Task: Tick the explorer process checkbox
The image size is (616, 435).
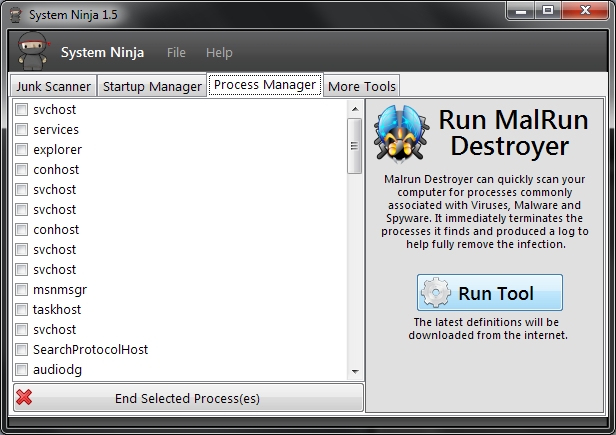Action: pyautogui.click(x=22, y=149)
